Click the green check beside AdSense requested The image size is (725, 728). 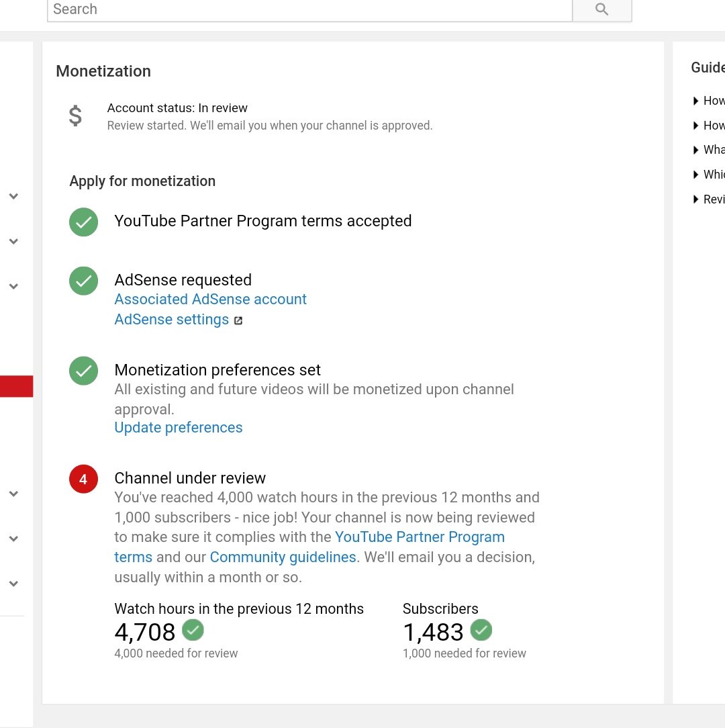coord(83,281)
